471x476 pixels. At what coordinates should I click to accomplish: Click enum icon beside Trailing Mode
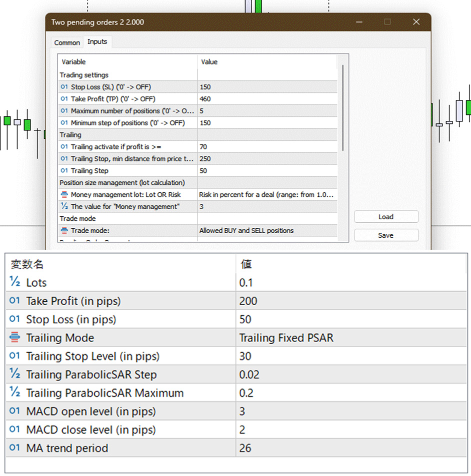(14, 337)
